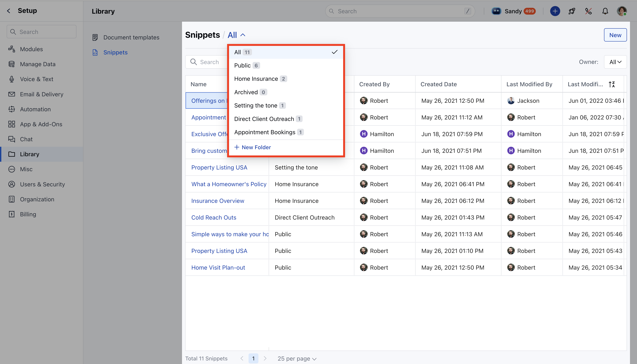Choose the Public folder option
This screenshot has width=637, height=364.
point(242,65)
